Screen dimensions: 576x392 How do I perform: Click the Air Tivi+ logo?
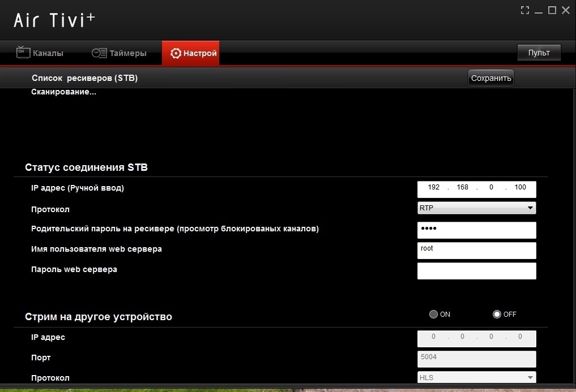pos(54,20)
